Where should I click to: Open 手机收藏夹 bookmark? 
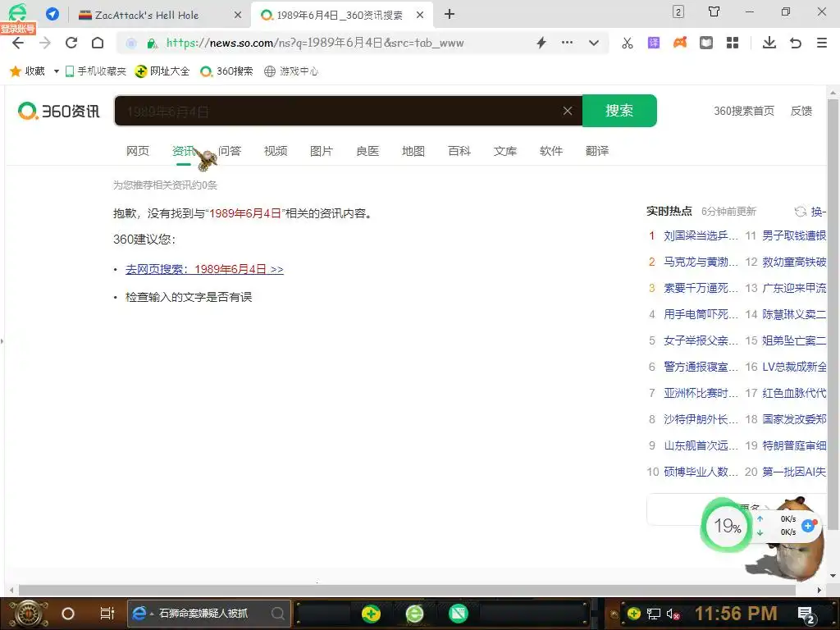[x=95, y=71]
